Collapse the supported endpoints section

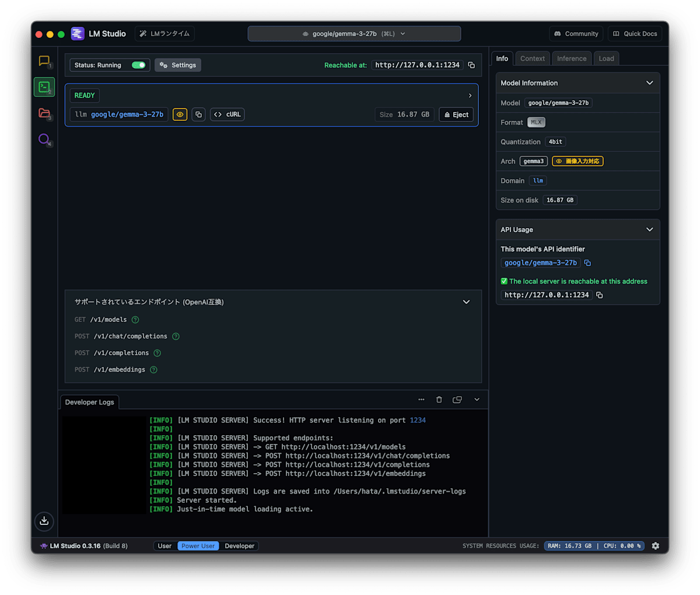click(x=466, y=302)
